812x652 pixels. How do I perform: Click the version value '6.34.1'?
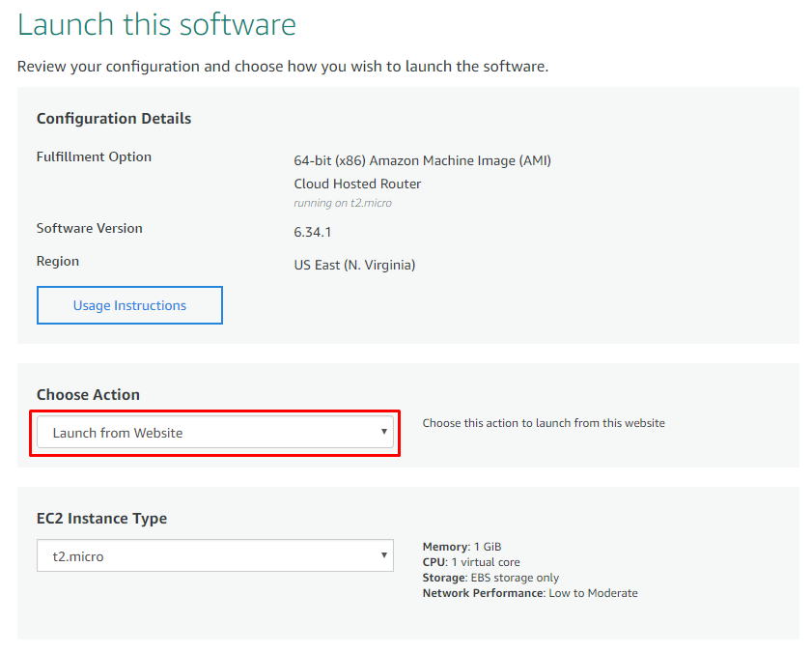(x=312, y=232)
